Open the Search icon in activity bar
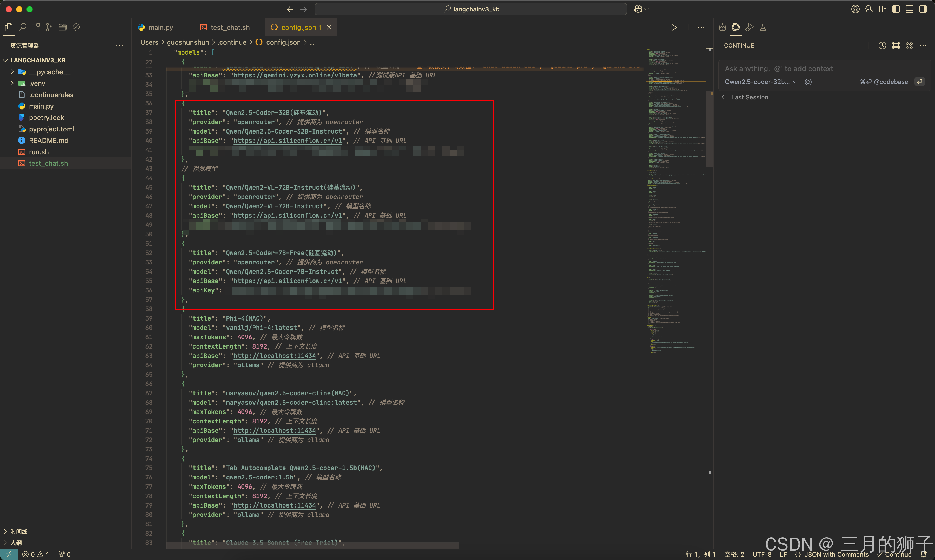The image size is (935, 560). pyautogui.click(x=22, y=27)
